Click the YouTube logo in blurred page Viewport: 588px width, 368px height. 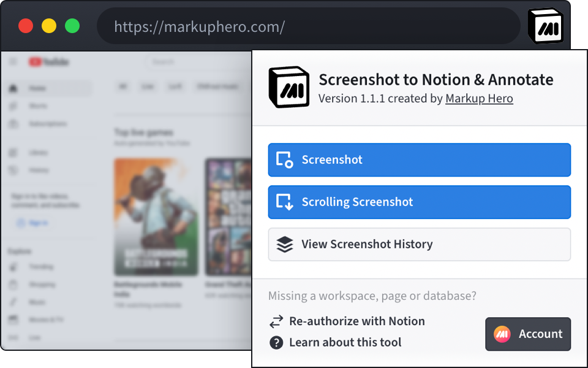pos(49,62)
